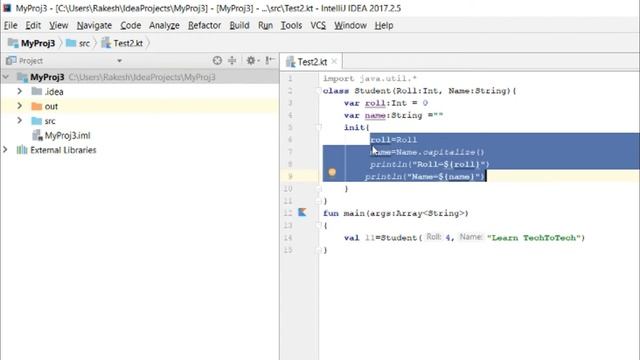Click 'name=Name.capitalize()' code line

click(x=427, y=152)
